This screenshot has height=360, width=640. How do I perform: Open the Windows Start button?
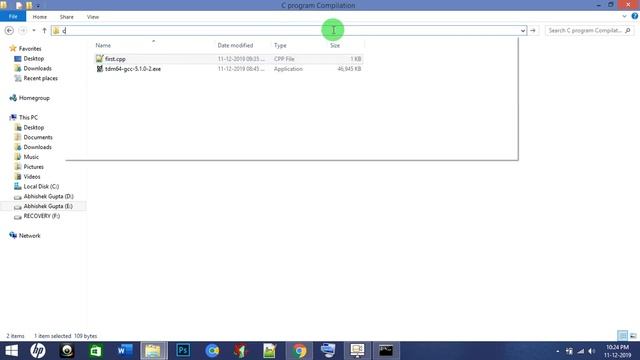[x=11, y=351]
